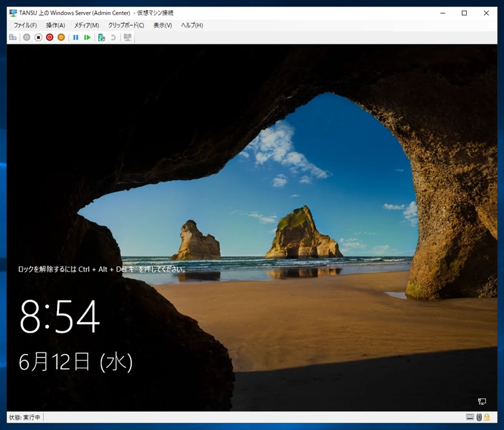Screen dimensions: 504x430
Task: Click the date 6月12日 (水)
Action: tap(76, 362)
